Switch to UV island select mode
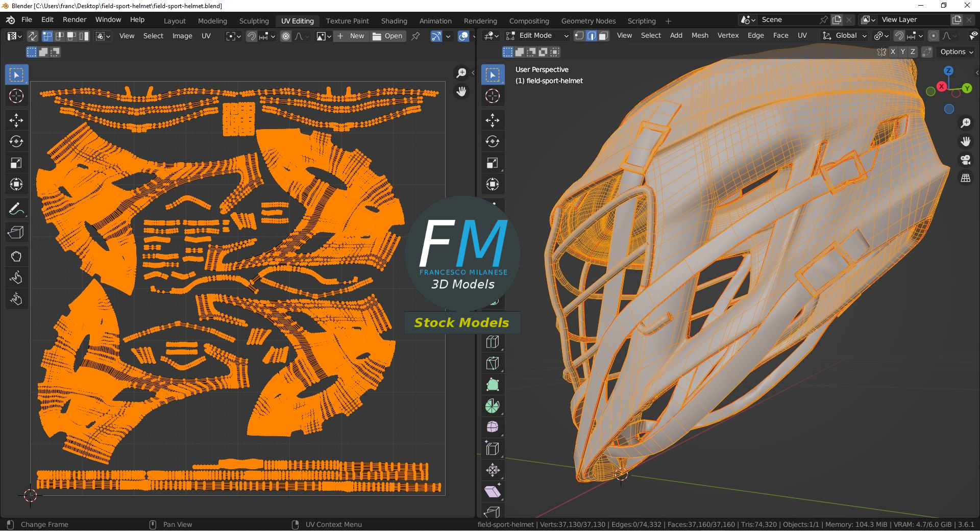The height and width of the screenshot is (531, 980). click(84, 36)
